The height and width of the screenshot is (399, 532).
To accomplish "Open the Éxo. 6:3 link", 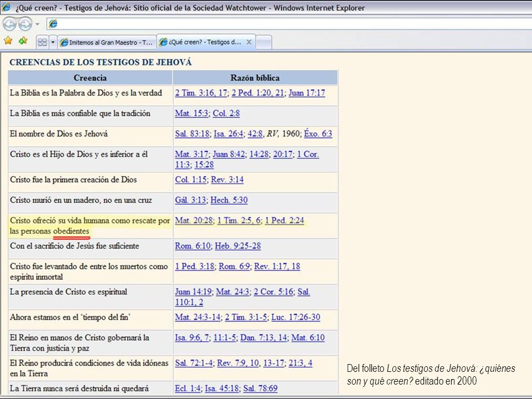I will click(x=318, y=134).
